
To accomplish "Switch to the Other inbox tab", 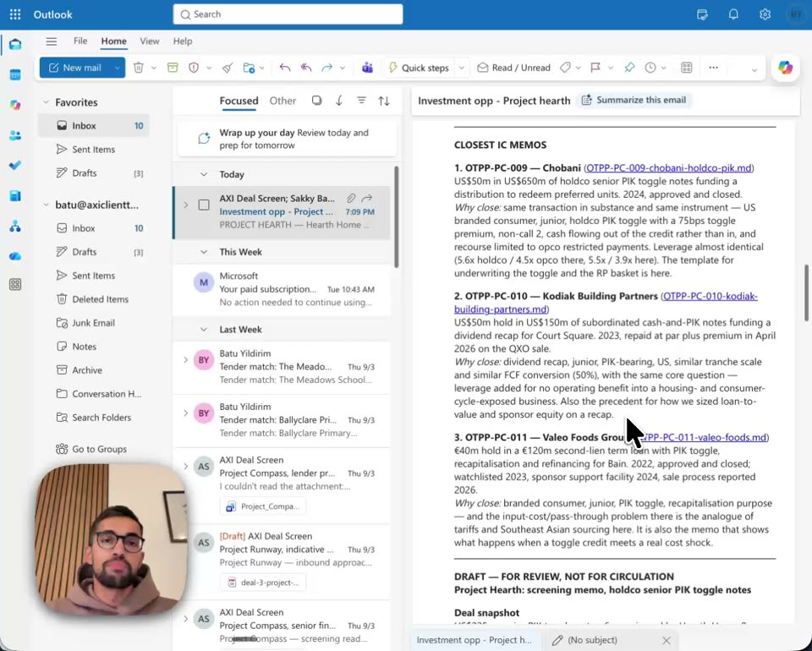I will [x=283, y=101].
